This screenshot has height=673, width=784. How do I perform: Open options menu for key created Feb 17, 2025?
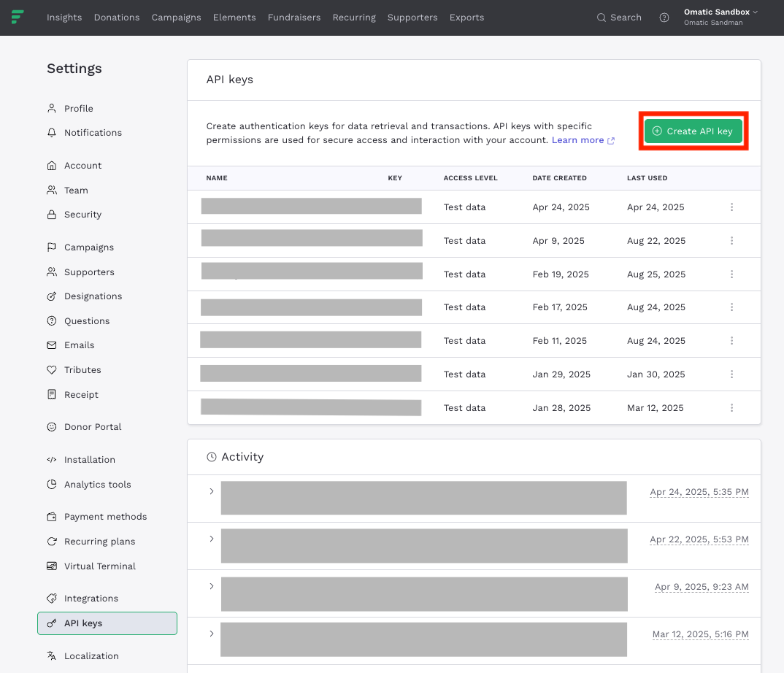(x=731, y=307)
